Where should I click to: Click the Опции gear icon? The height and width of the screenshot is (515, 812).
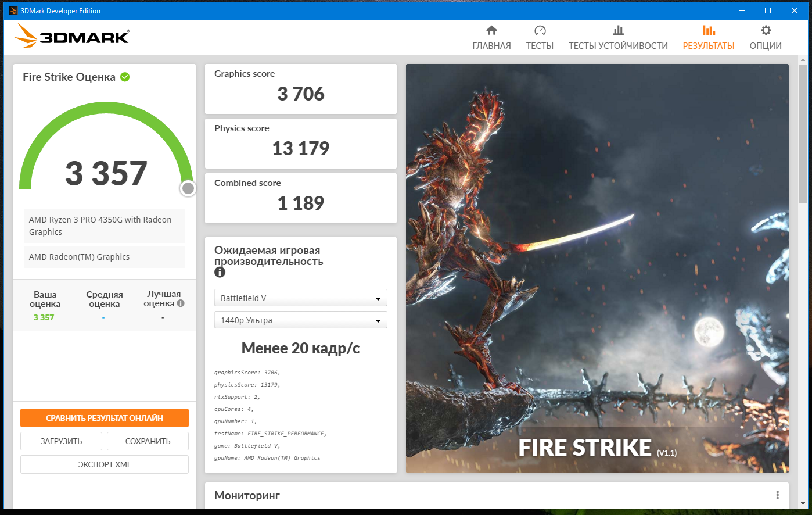[766, 30]
